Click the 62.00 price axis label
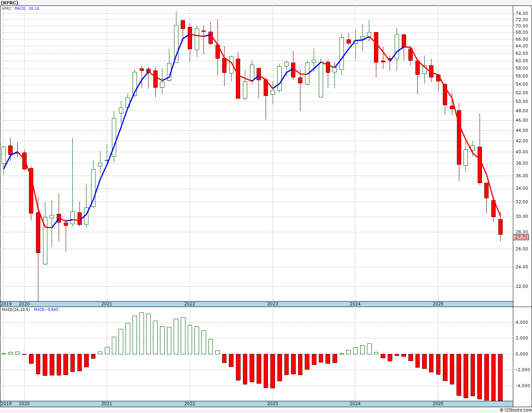Viewport: 532px width, 413px height. tap(522, 53)
